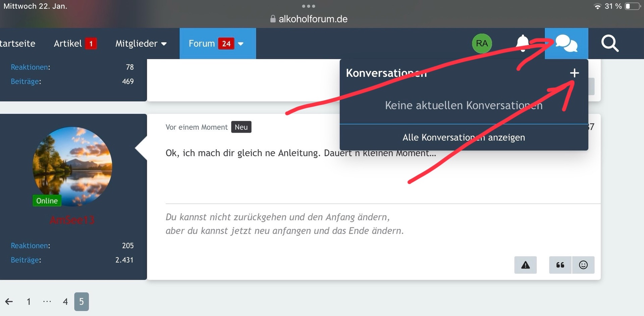Report post with warning triangle icon

[x=525, y=265]
